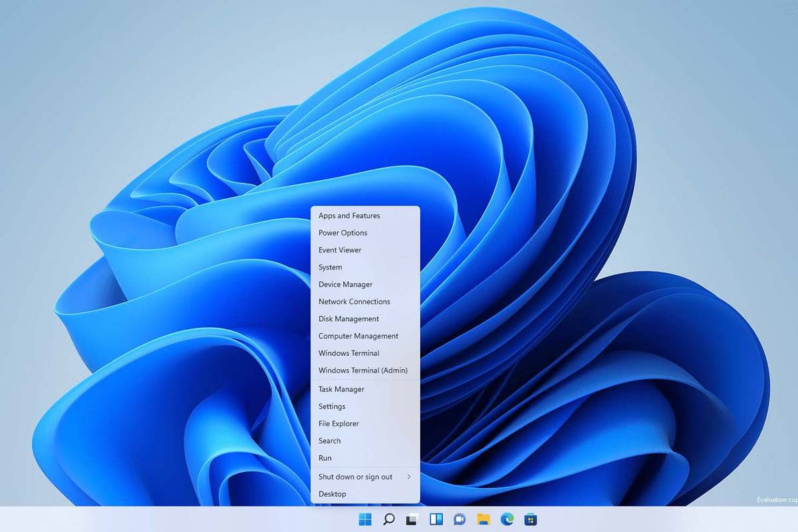Launch Windows Terminal (Admin)

click(x=362, y=370)
